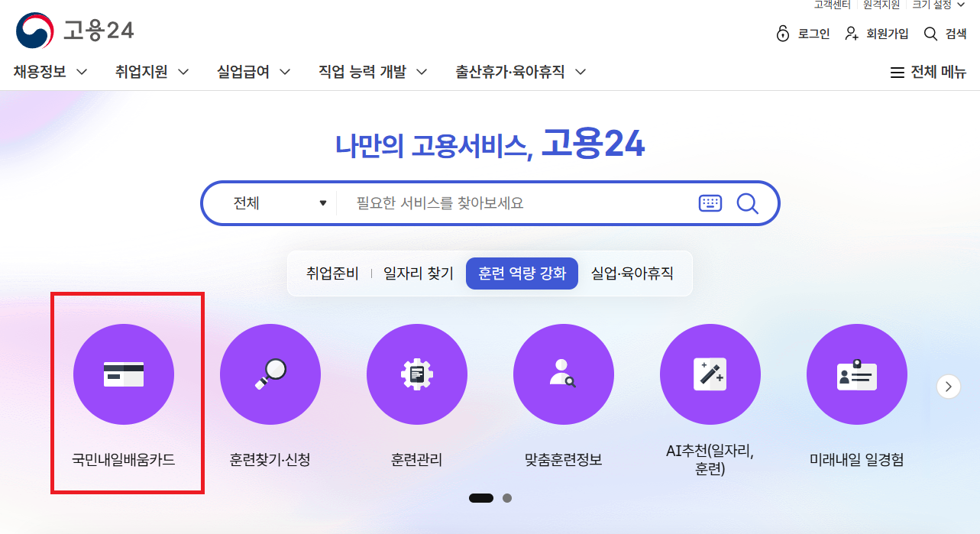
Task: Select the 일자리 찾기 tab
Action: coord(419,273)
